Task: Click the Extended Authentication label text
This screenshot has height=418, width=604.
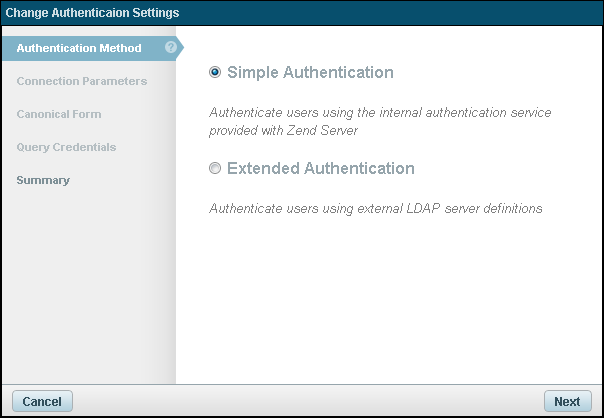Action: (x=320, y=169)
